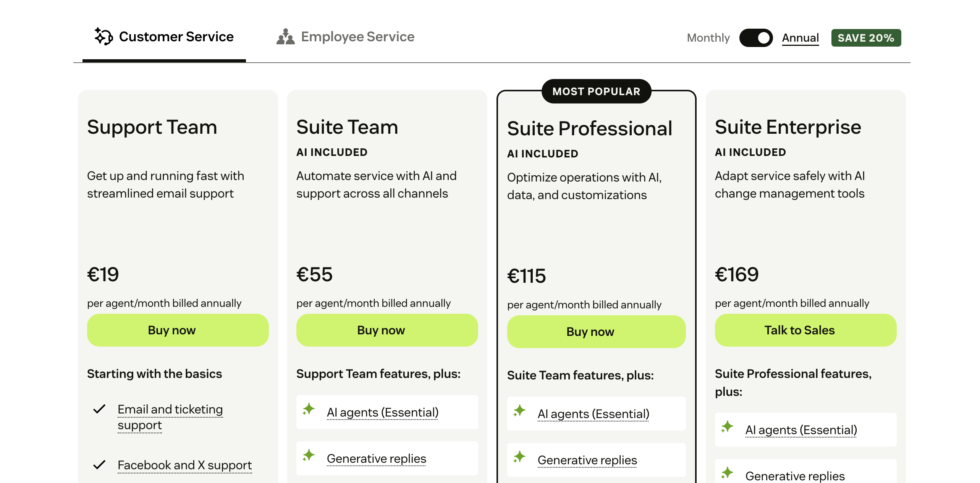Click the SAVE 20% badge
The image size is (980, 483).
click(x=866, y=38)
